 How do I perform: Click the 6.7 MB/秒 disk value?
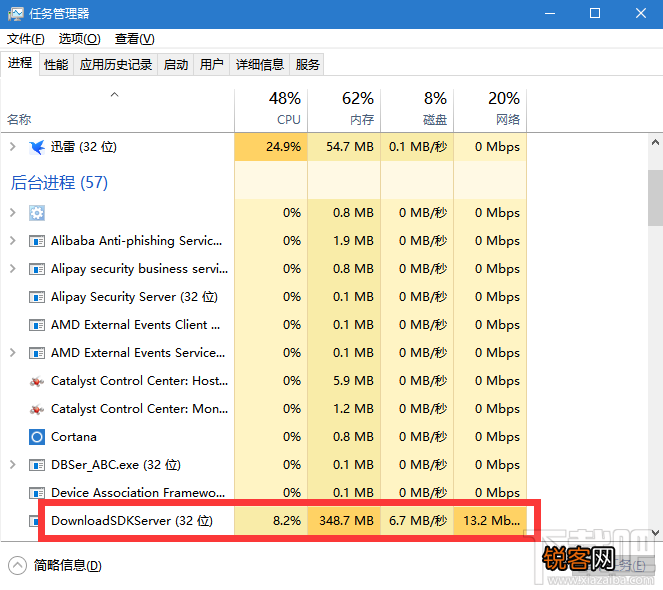(418, 521)
